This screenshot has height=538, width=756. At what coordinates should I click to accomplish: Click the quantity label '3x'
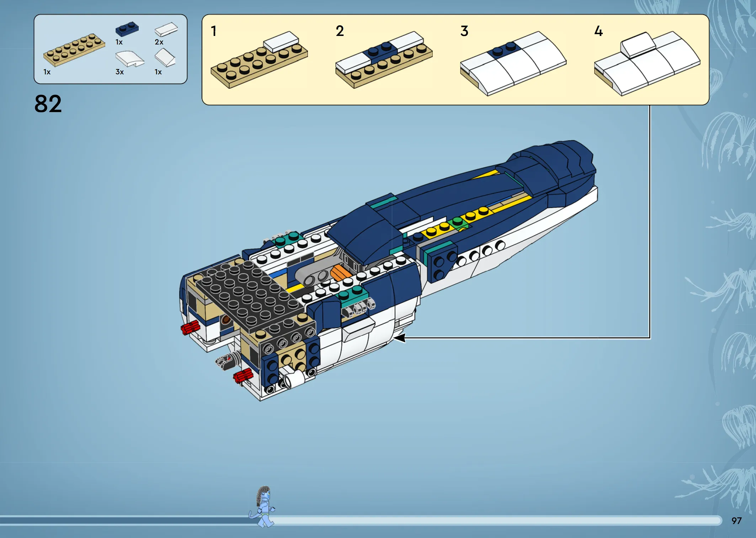click(x=120, y=72)
